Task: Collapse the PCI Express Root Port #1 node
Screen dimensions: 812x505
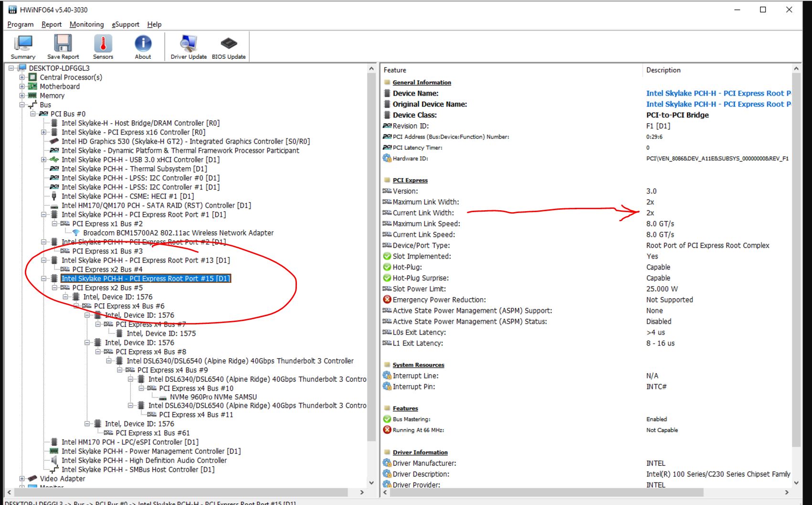Action: tap(43, 215)
